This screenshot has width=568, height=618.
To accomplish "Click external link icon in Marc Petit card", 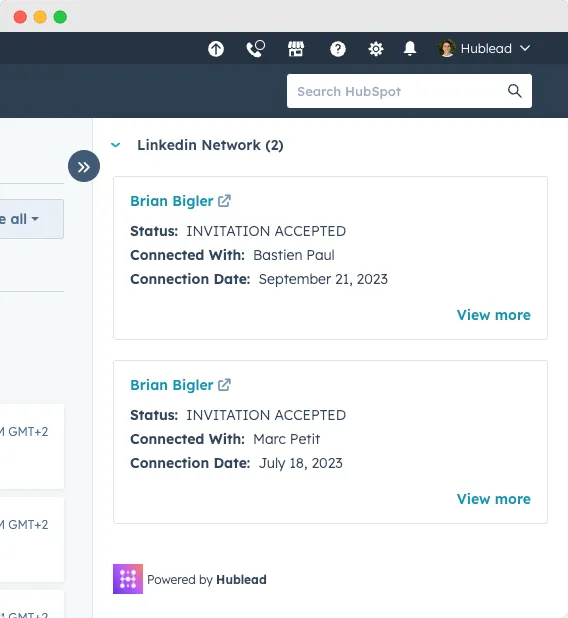I will pos(224,385).
